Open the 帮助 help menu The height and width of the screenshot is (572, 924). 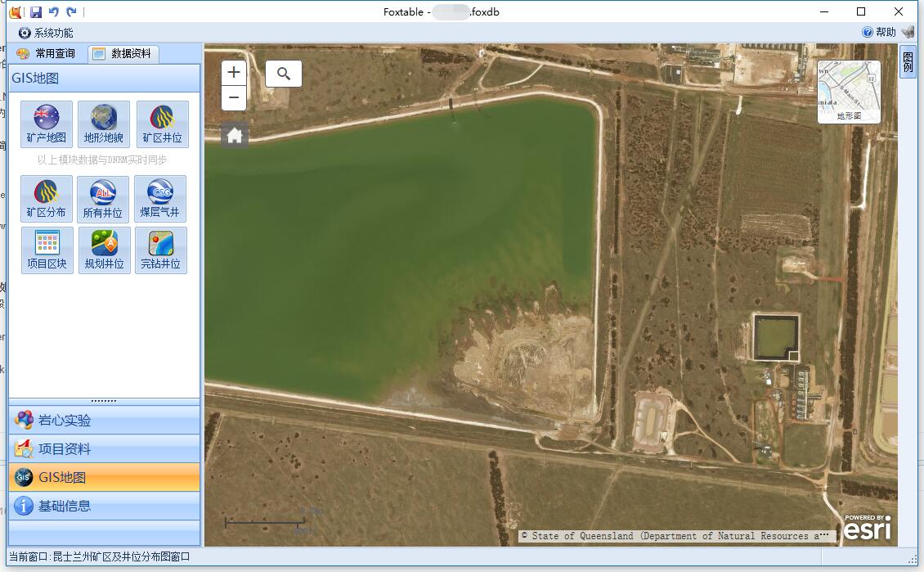tap(879, 33)
